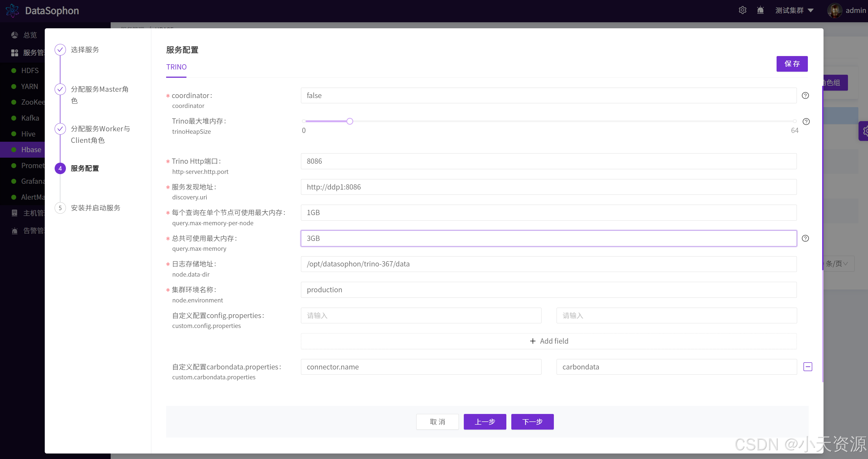Viewport: 868px width, 459px height.
Task: Click the 主机管理 host icon in sidebar
Action: pyautogui.click(x=15, y=213)
